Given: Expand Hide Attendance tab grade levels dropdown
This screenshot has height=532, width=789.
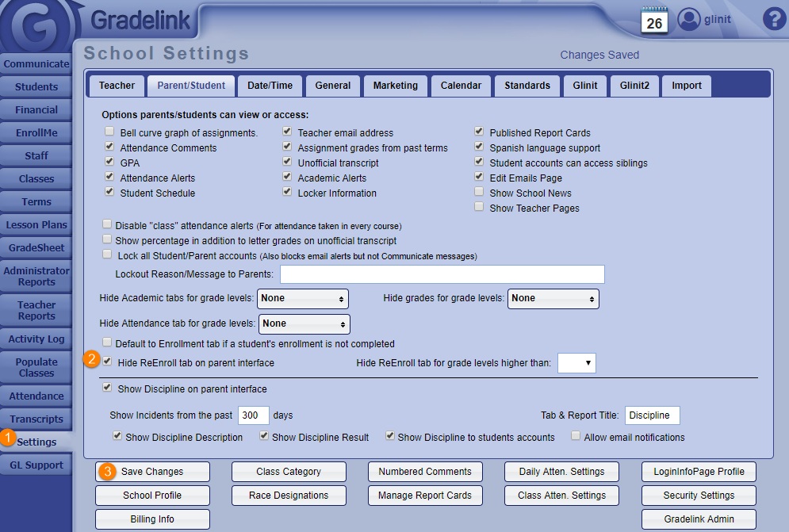Looking at the screenshot, I should tap(304, 323).
